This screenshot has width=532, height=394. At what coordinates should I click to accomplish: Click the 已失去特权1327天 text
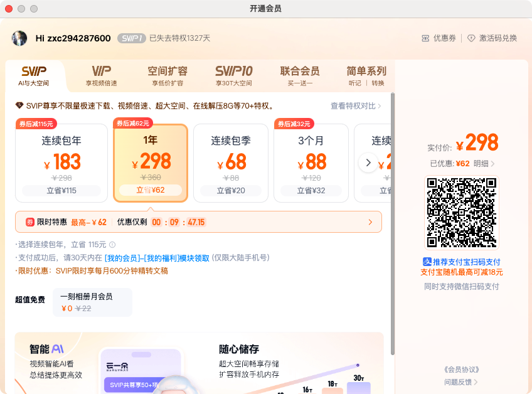180,38
